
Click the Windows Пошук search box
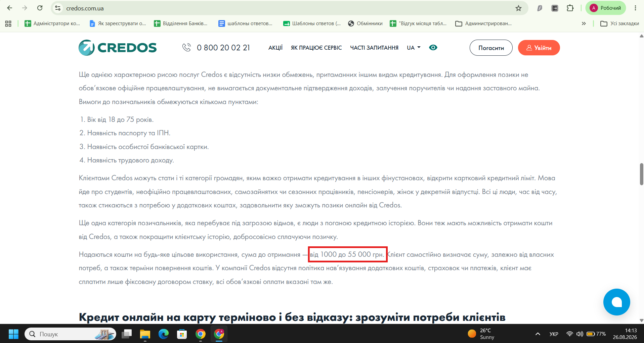[x=70, y=334]
